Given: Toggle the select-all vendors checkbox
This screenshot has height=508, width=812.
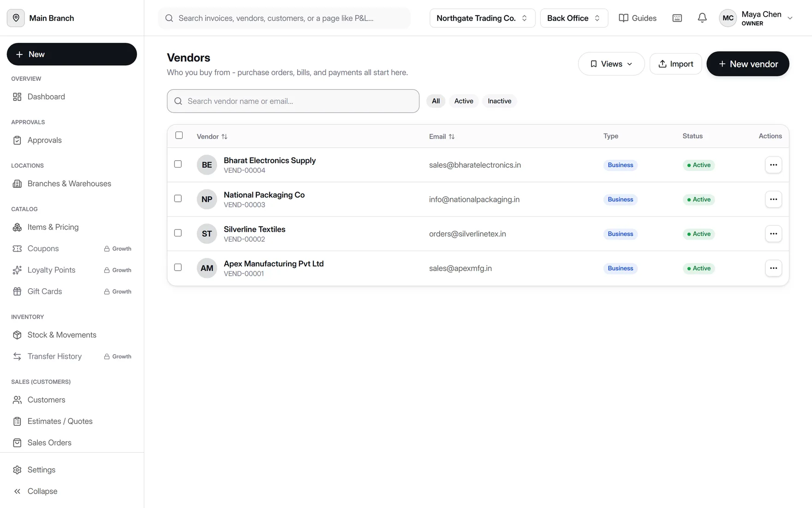Looking at the screenshot, I should click(179, 135).
